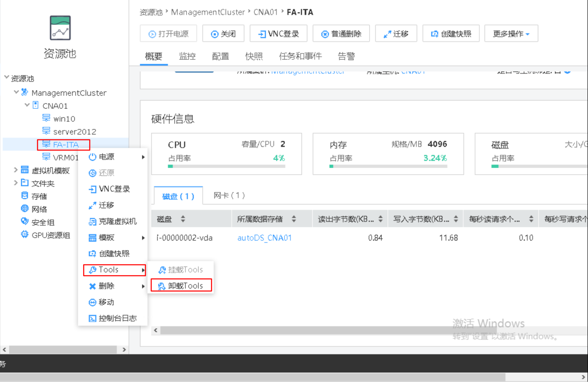This screenshot has width=588, height=382.
Task: Click 克隆虚拟机 in the context menu
Action: [x=118, y=221]
